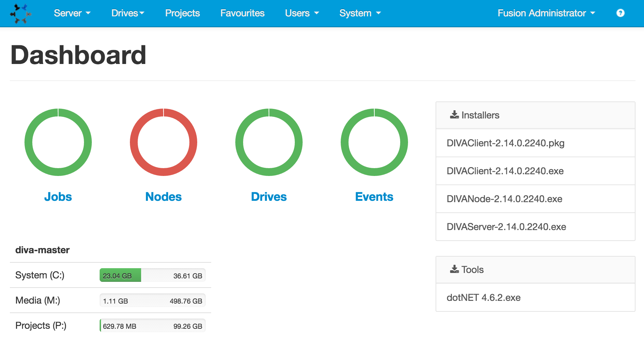Click the Media (M:) usage bar
Screen dimensions: 644x340
[x=153, y=301]
